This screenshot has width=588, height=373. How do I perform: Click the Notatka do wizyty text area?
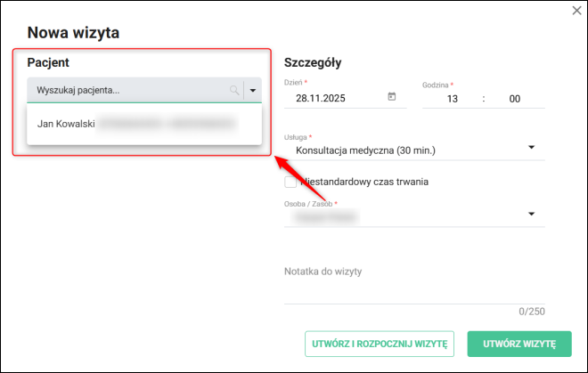[414, 285]
